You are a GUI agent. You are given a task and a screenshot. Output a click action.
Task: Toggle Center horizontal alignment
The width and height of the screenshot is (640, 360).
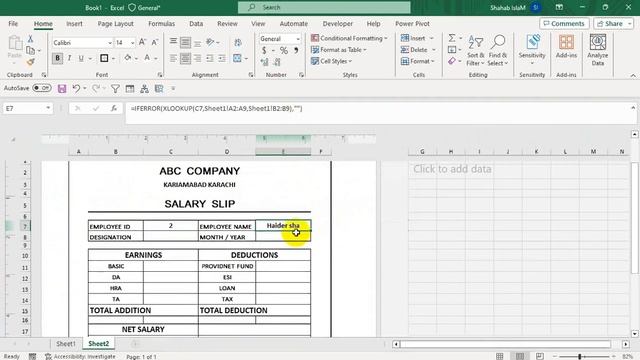(185, 58)
